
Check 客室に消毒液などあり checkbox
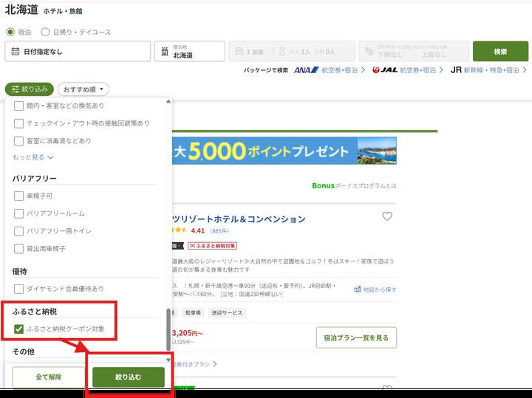pos(18,141)
